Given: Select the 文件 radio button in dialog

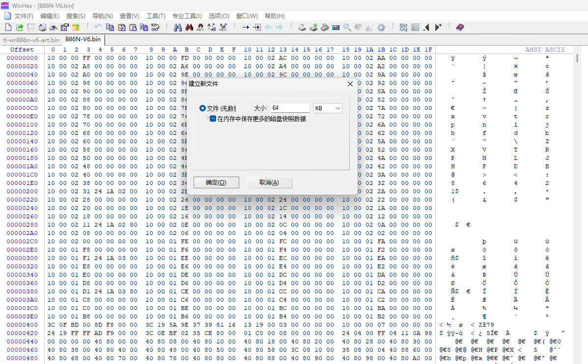Looking at the screenshot, I should (202, 108).
